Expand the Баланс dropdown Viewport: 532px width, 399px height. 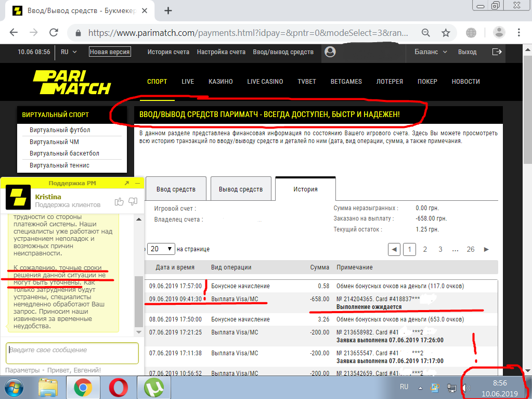431,52
